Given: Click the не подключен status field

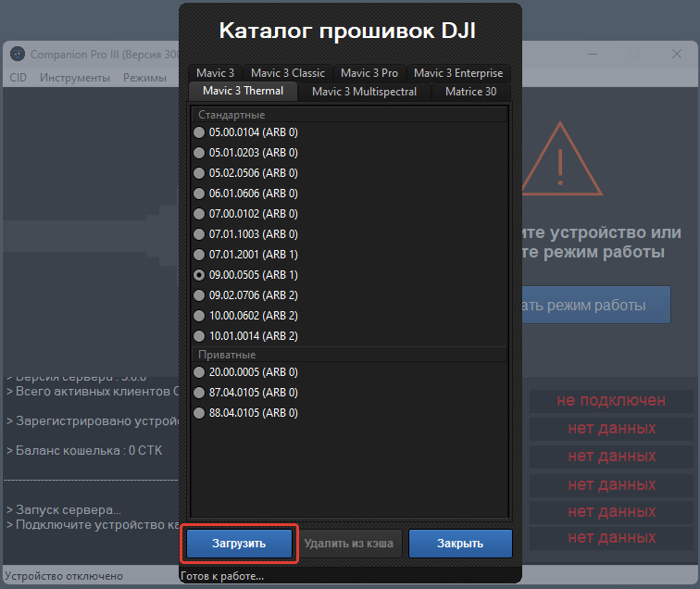Looking at the screenshot, I should point(611,401).
